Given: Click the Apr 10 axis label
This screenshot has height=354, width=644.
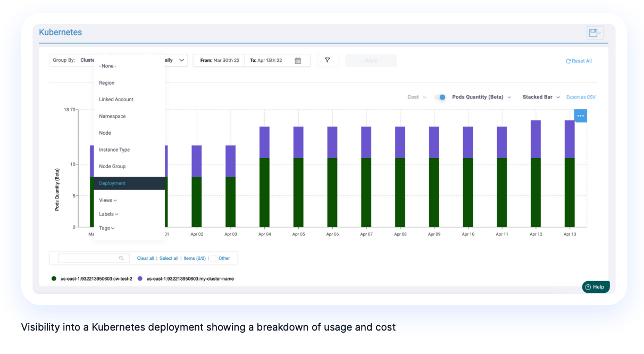Looking at the screenshot, I should 468,234.
